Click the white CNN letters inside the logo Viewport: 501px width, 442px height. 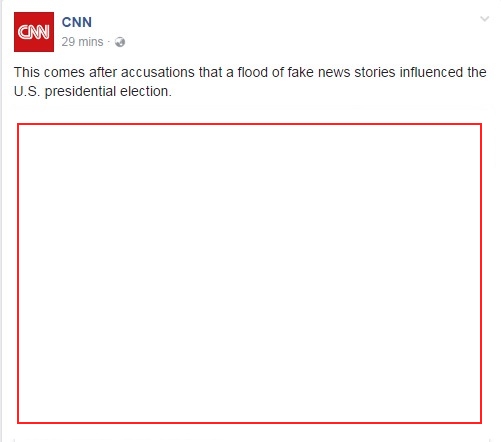tap(34, 32)
